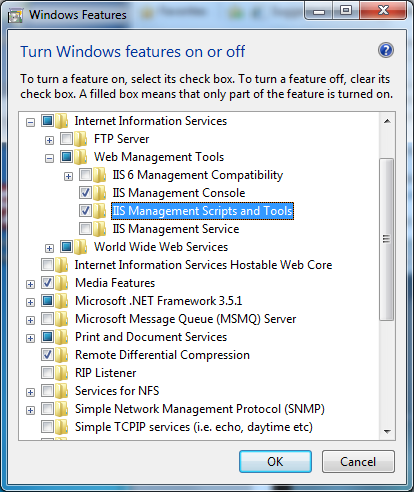Expand the FTP Server node
The width and height of the screenshot is (414, 492).
[x=49, y=140]
